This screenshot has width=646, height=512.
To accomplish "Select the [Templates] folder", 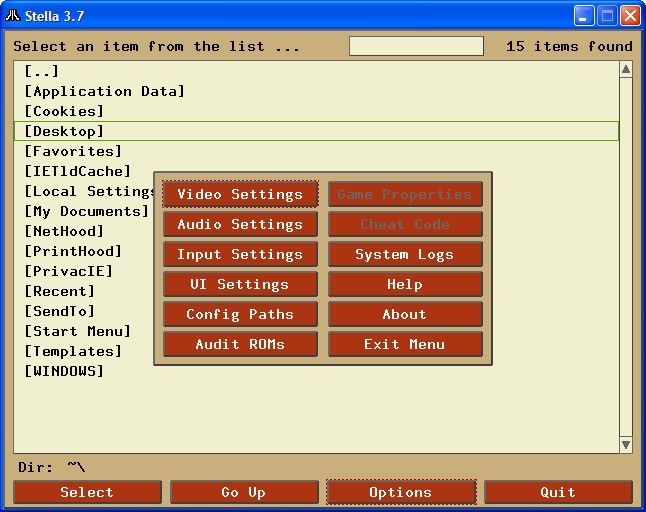I will pyautogui.click(x=73, y=351).
